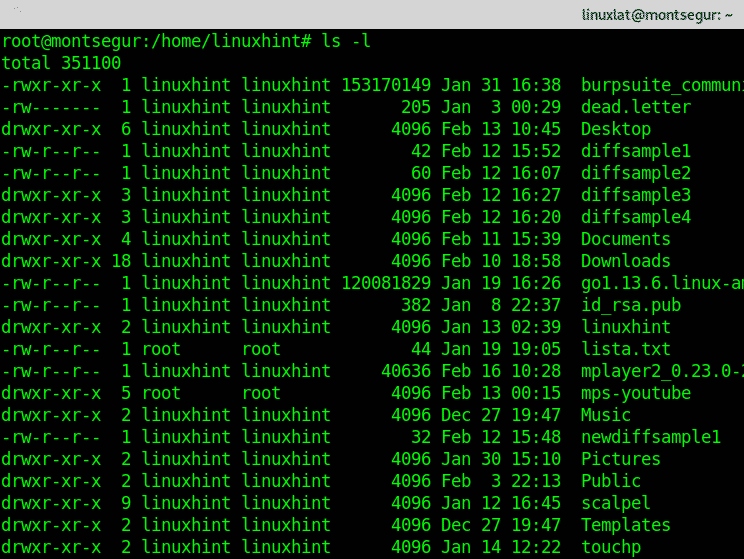Screen dimensions: 744x559
Task: Click the owner 'root' on lista.txt row
Action: coord(161,349)
